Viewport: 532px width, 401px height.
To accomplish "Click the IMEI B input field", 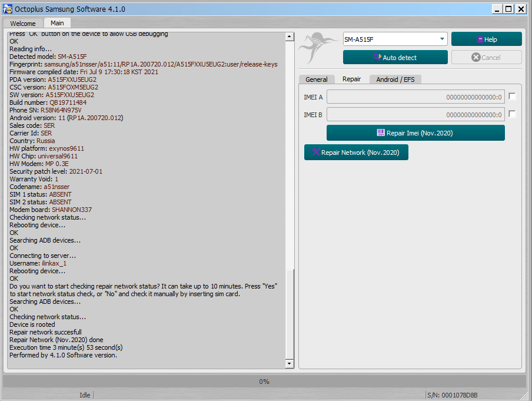I will pyautogui.click(x=415, y=114).
